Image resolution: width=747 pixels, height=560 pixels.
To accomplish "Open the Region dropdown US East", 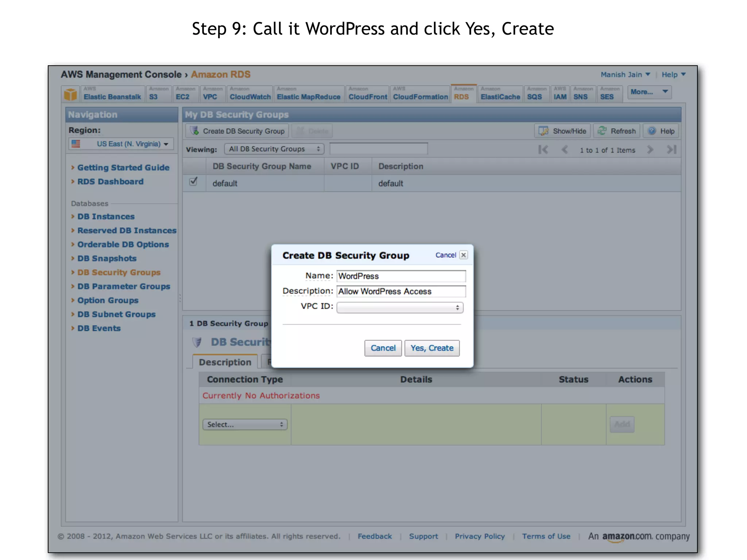I will 121,144.
